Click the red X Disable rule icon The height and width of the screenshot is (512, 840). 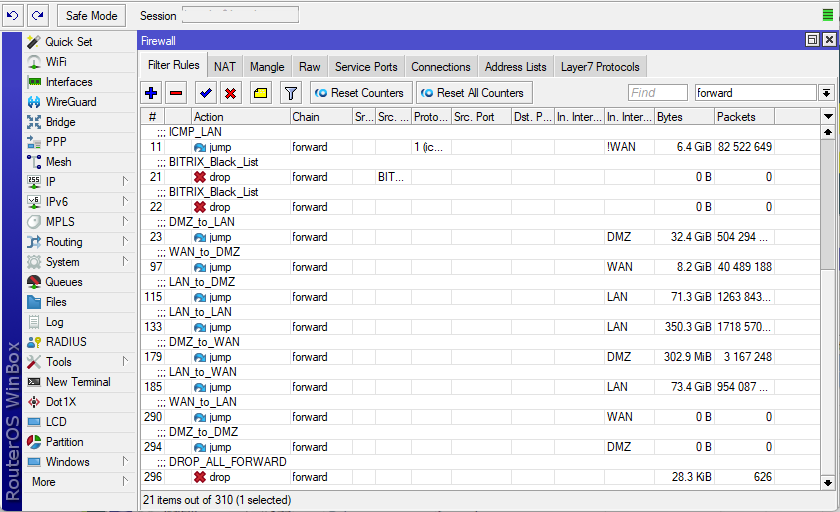tap(231, 93)
